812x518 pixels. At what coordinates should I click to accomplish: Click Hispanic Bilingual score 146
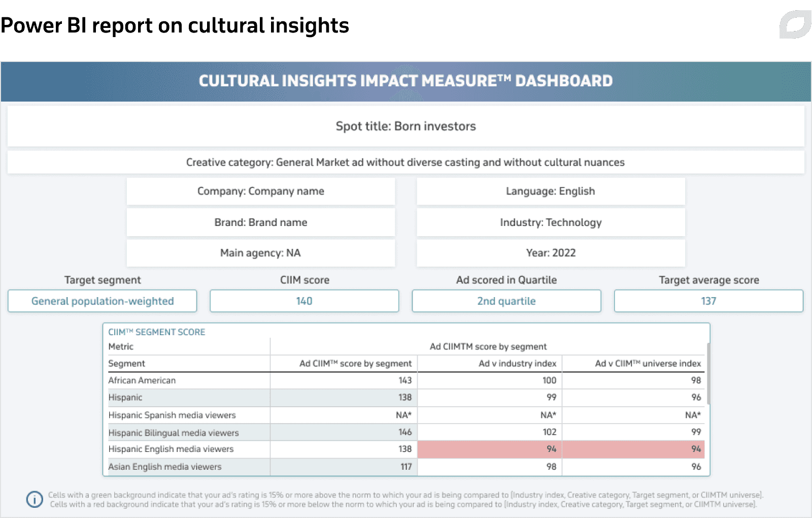[405, 432]
